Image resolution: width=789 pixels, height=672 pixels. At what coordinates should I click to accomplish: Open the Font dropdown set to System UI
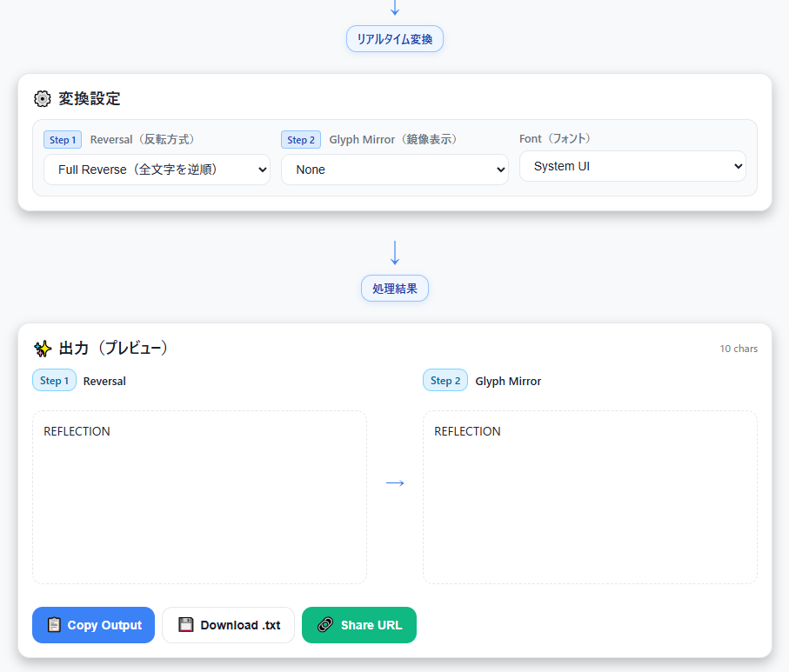[x=632, y=166]
